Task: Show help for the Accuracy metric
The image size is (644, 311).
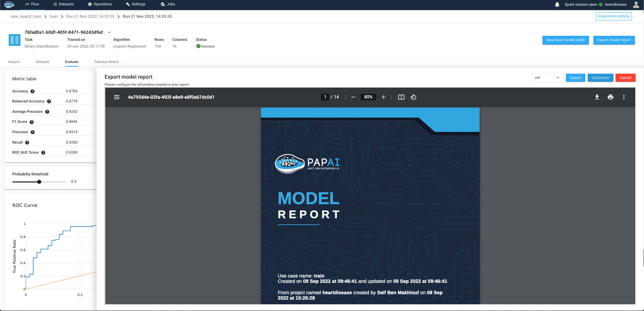Action: tap(33, 91)
